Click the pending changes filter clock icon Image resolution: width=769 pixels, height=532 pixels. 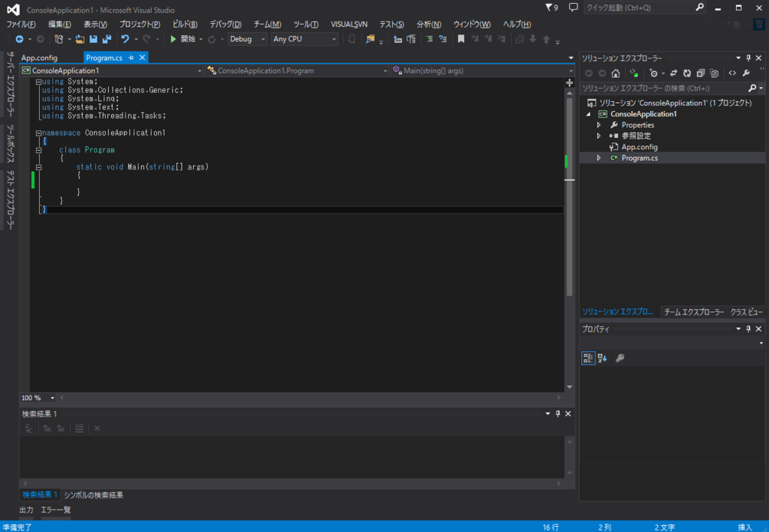click(x=653, y=74)
